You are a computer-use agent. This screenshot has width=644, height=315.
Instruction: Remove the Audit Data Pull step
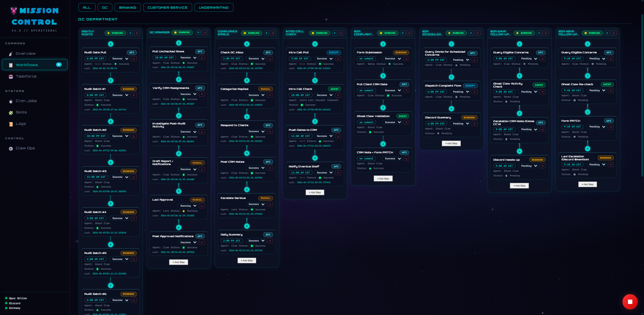(x=134, y=59)
